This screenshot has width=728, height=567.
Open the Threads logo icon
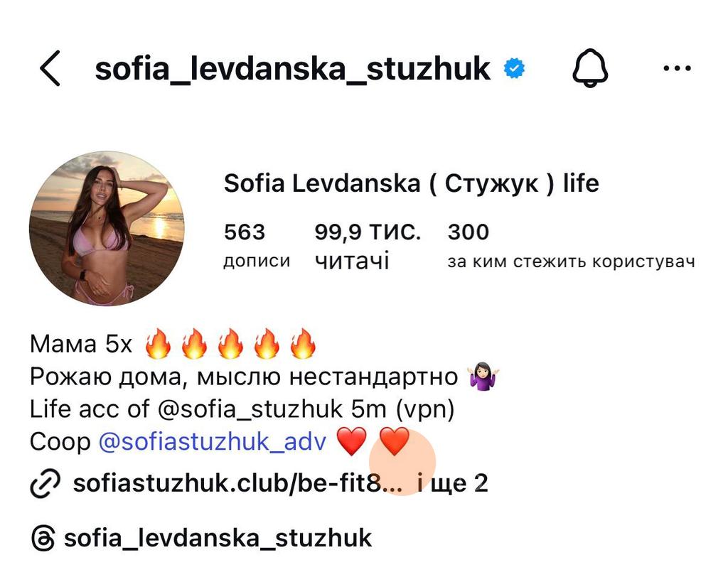pyautogui.click(x=43, y=539)
